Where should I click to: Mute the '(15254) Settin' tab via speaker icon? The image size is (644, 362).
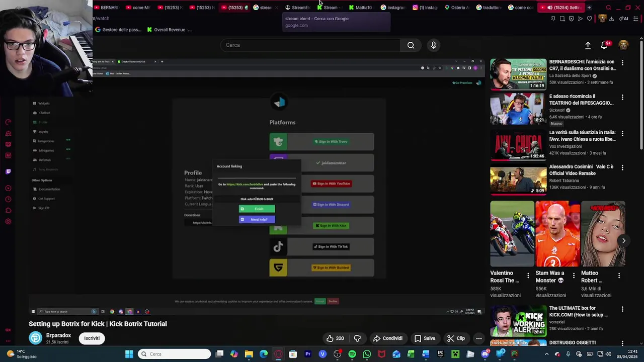pos(549,8)
